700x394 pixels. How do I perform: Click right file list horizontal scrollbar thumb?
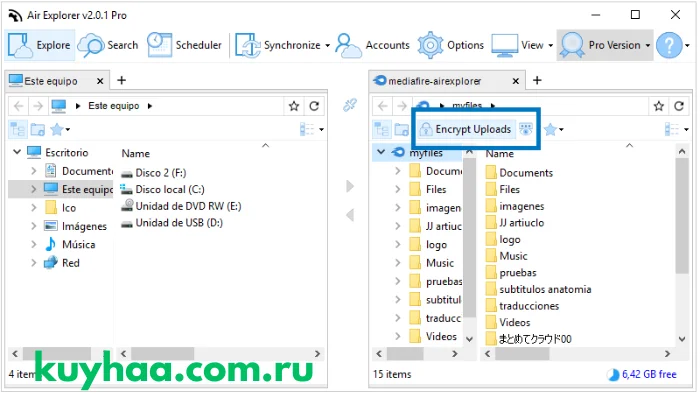[x=522, y=354]
